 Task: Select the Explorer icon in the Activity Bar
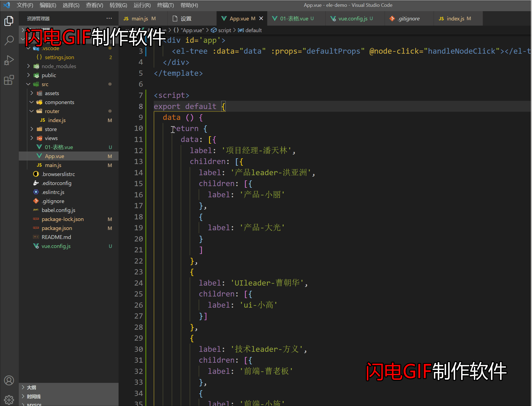[x=9, y=20]
